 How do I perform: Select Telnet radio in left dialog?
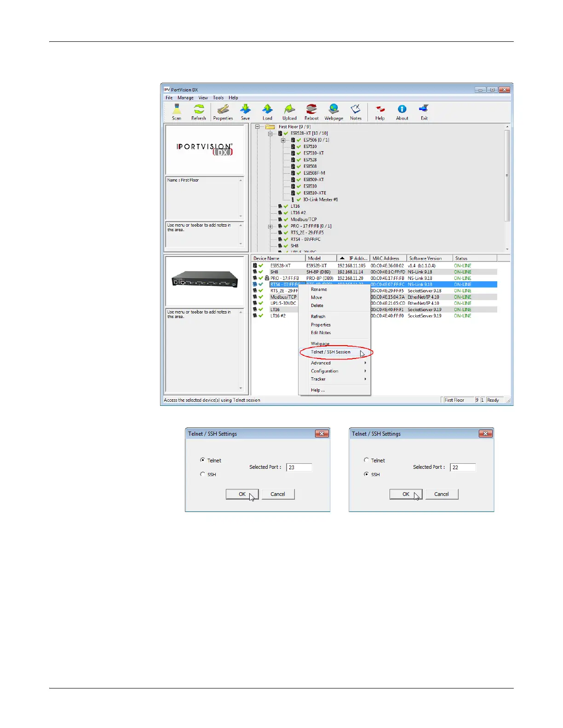click(202, 460)
